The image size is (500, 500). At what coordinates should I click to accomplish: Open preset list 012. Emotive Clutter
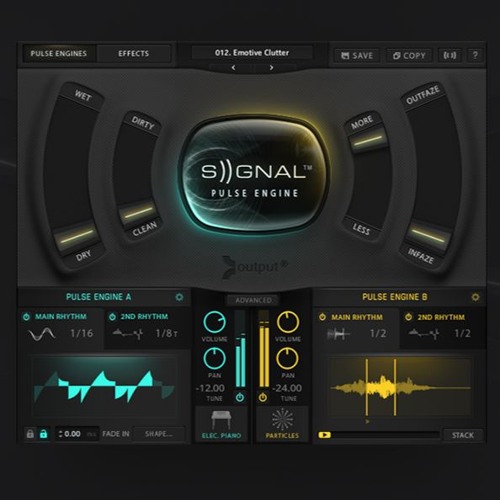pyautogui.click(x=252, y=53)
